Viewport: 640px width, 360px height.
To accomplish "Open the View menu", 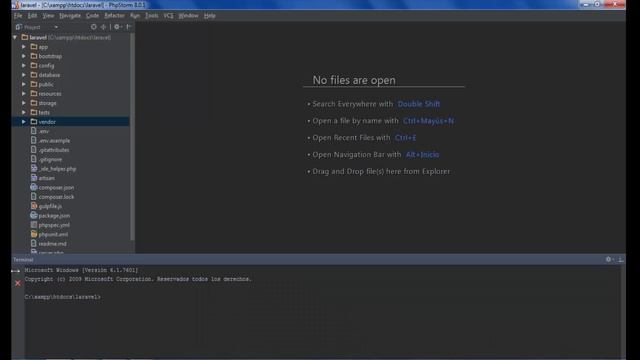I will 48,16.
